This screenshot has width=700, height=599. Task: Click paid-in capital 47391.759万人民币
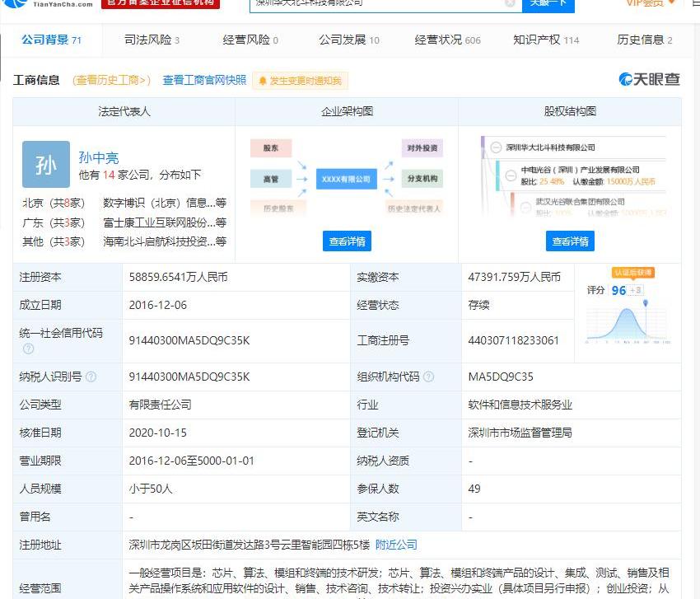(x=514, y=277)
